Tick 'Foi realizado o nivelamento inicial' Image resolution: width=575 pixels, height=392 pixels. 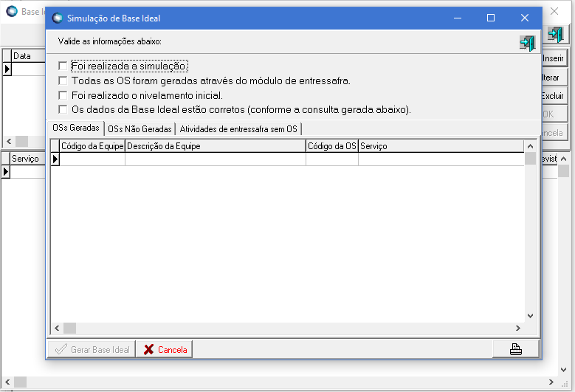click(x=63, y=95)
